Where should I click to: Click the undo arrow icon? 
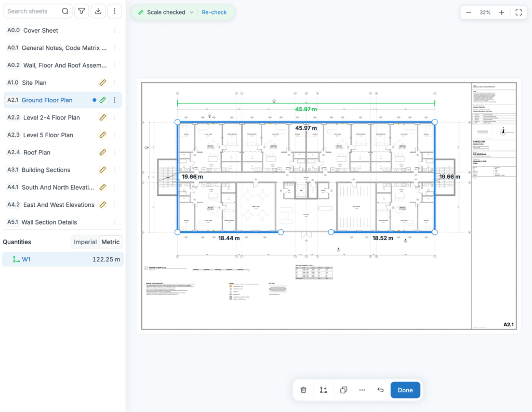pyautogui.click(x=380, y=390)
